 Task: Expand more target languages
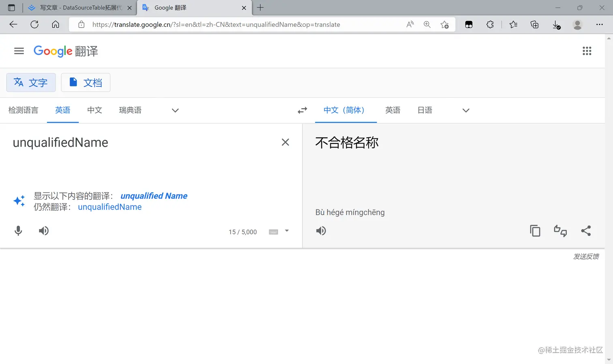point(466,110)
